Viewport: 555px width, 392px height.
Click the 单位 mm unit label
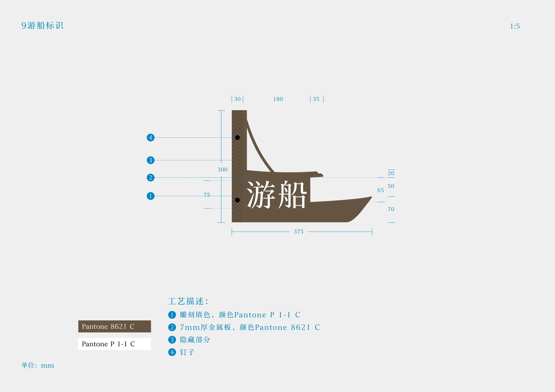(x=38, y=365)
